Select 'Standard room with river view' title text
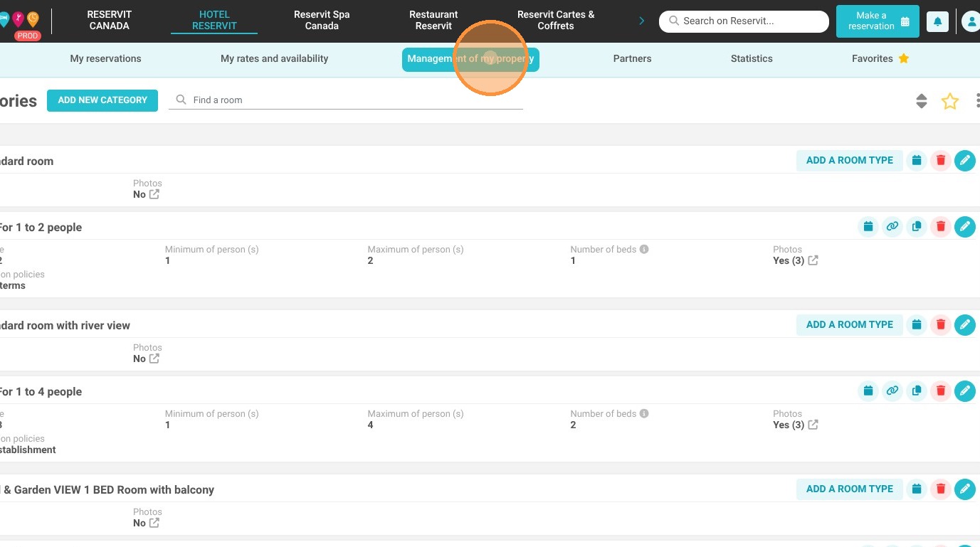 [64, 326]
